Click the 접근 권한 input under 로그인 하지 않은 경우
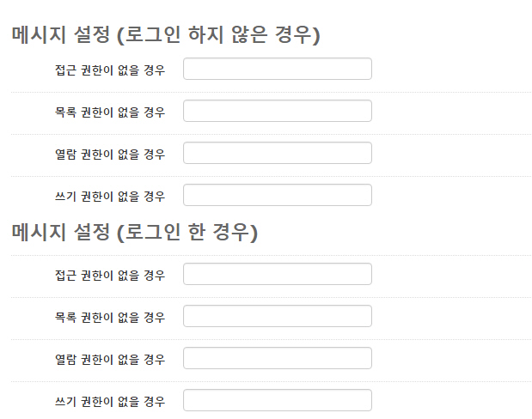This screenshot has width=532, height=419. click(277, 69)
